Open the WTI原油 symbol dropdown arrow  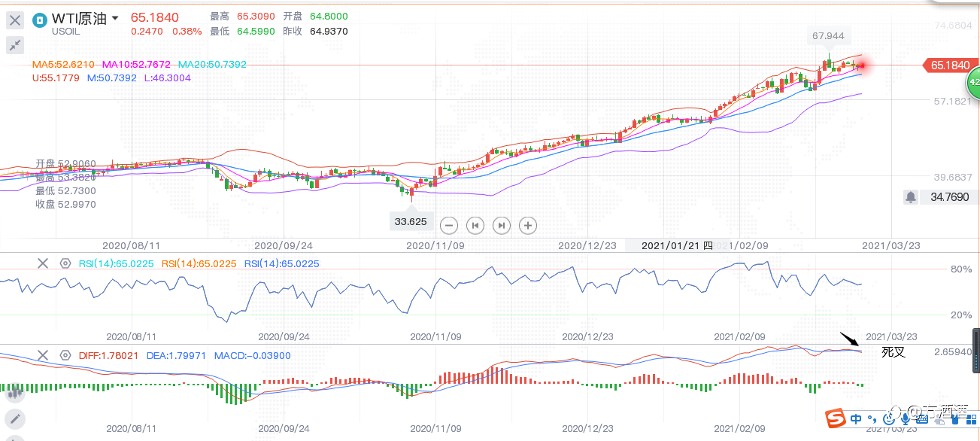[x=115, y=18]
